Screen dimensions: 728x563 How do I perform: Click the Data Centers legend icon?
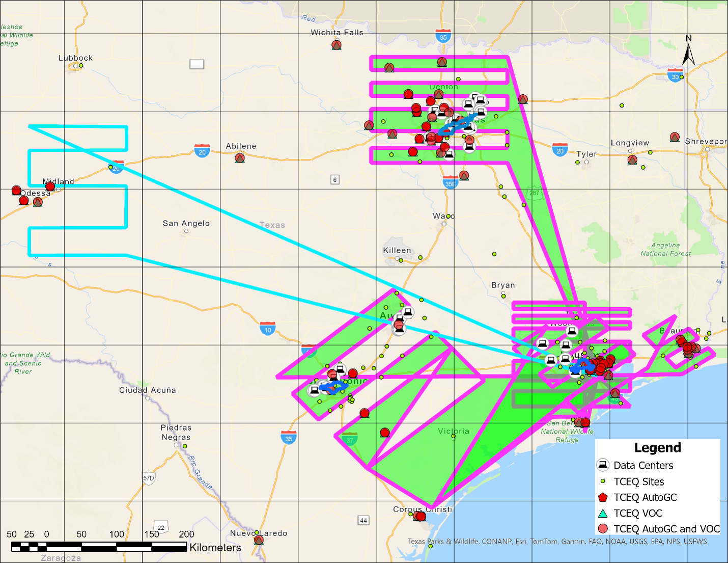(x=603, y=465)
